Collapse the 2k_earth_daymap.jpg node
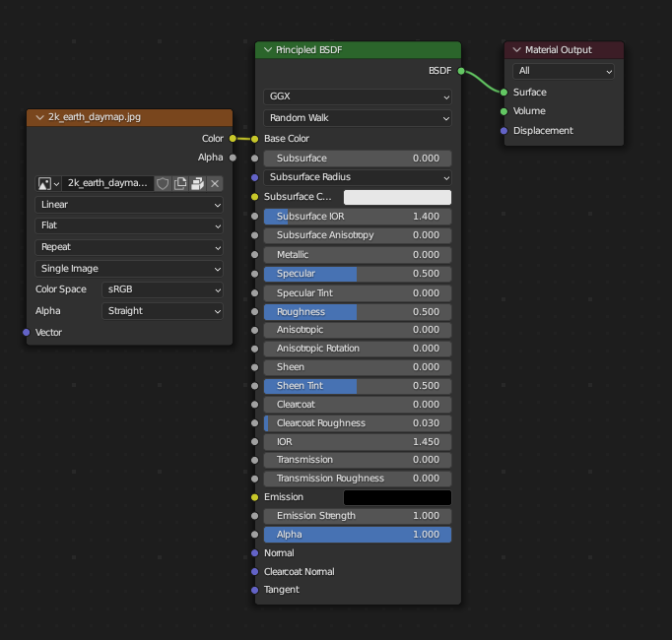Image resolution: width=672 pixels, height=640 pixels. point(39,117)
